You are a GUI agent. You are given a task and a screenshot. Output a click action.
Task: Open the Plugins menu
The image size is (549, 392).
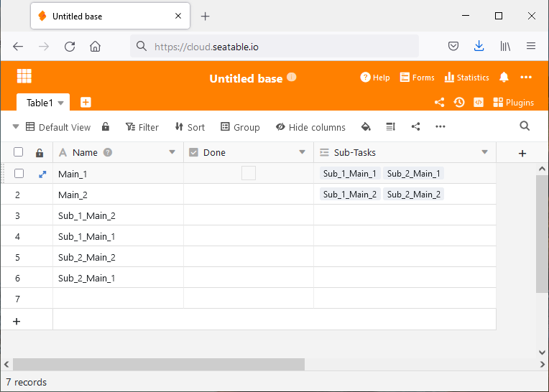[513, 103]
